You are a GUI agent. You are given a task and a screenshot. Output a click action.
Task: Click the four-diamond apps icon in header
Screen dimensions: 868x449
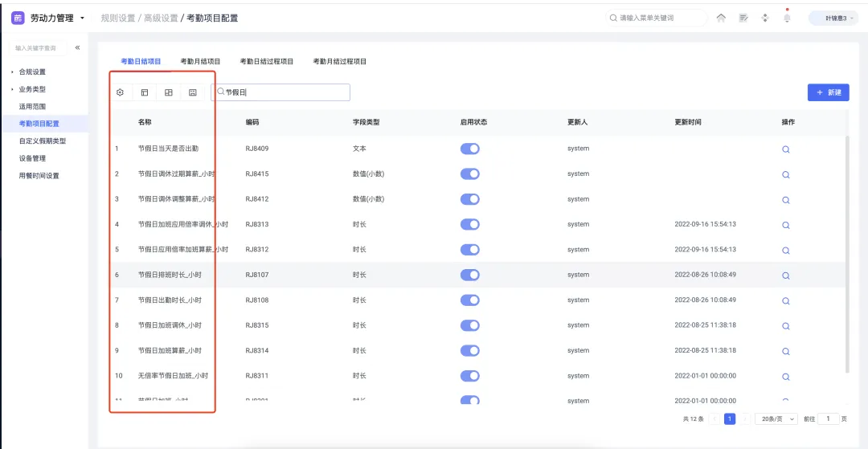click(765, 18)
